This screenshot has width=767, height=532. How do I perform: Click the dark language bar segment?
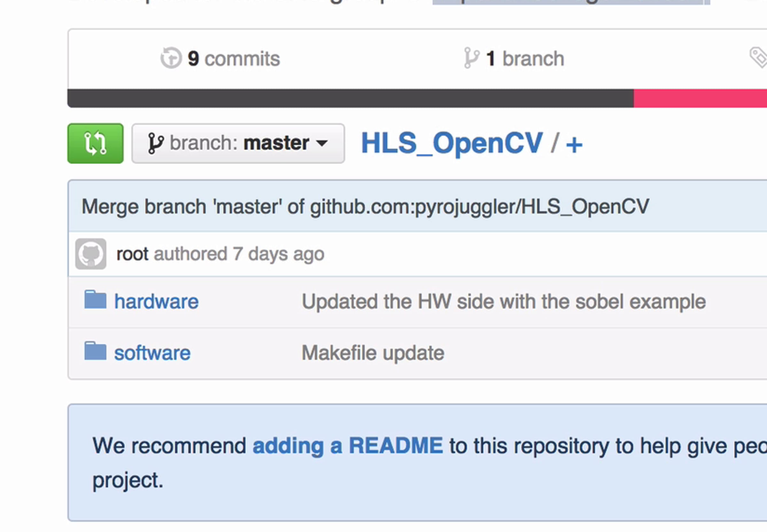tap(350, 98)
